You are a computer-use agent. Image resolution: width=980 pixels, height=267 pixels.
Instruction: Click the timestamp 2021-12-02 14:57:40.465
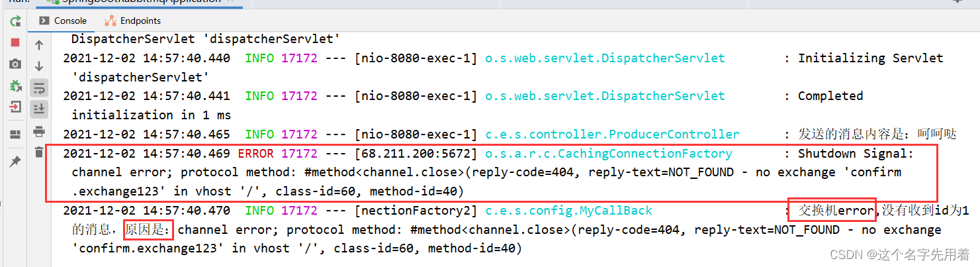[147, 134]
